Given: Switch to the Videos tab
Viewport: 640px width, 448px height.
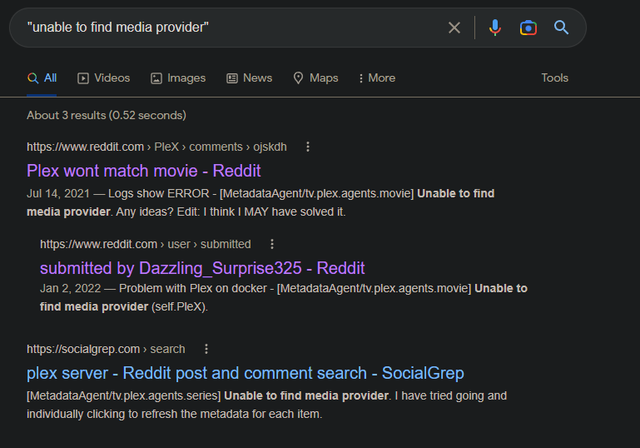Looking at the screenshot, I should 104,78.
